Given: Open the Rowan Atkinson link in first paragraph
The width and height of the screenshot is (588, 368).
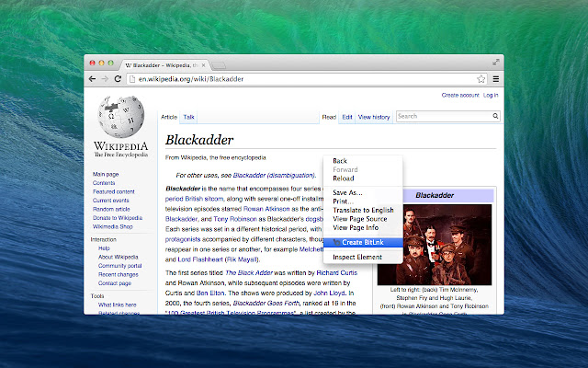Looking at the screenshot, I should coord(266,209).
